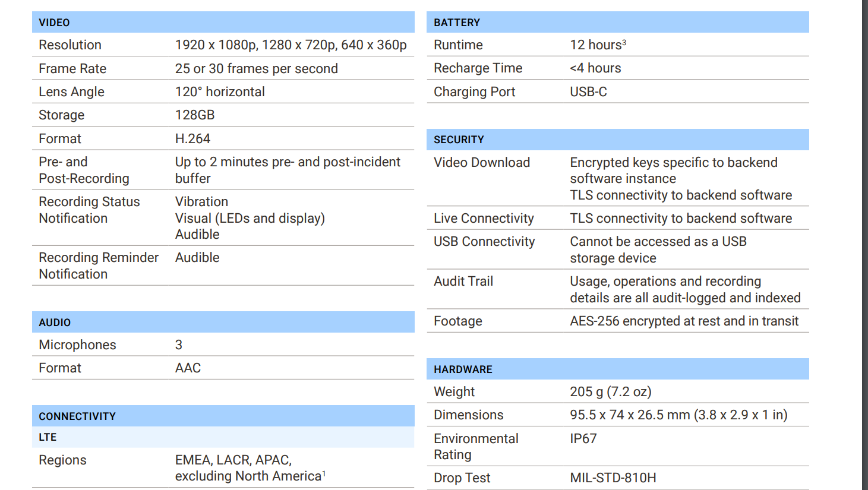Click the H.264 video format value
Image resolution: width=868 pixels, height=490 pixels.
[x=192, y=139]
